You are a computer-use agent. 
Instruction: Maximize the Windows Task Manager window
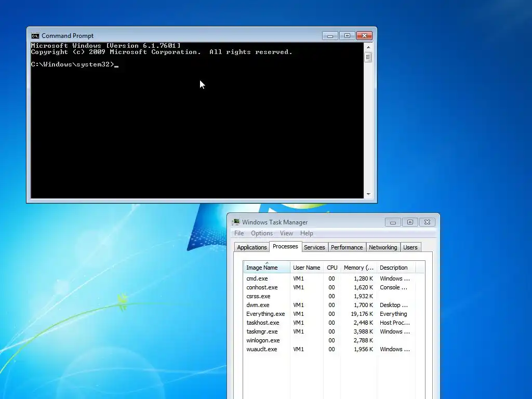[410, 222]
